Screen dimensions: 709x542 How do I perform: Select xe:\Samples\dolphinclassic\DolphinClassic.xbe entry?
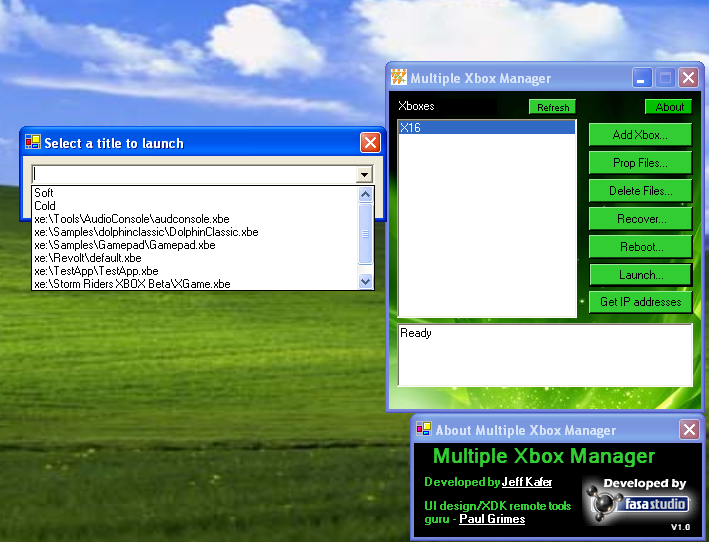point(196,232)
